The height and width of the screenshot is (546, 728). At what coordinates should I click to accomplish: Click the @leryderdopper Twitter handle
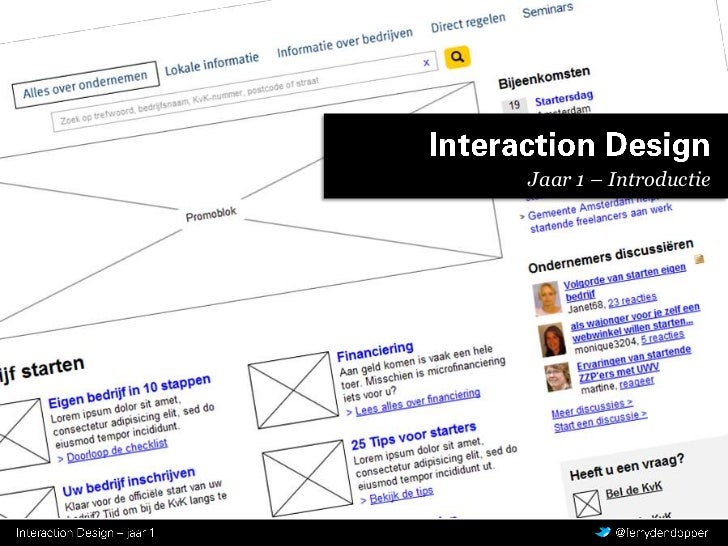click(x=662, y=533)
